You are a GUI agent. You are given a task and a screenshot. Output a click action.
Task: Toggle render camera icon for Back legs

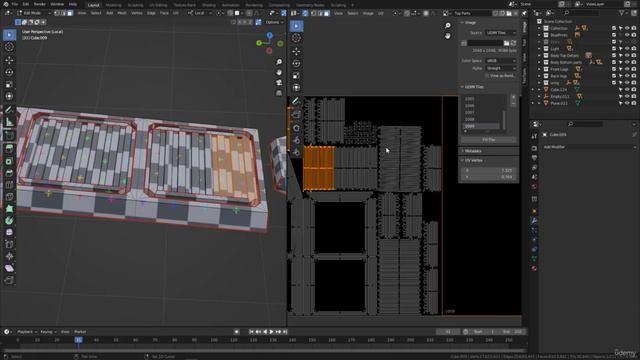(633, 76)
